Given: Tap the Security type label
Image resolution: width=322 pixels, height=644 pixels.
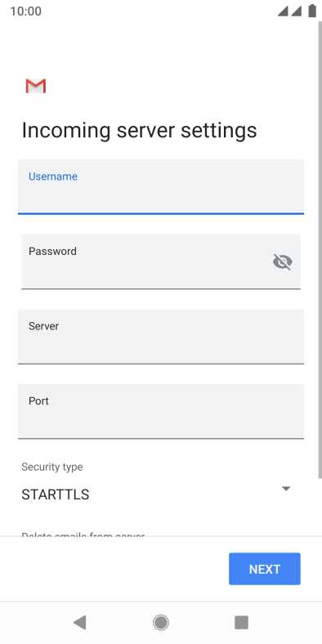Looking at the screenshot, I should [52, 467].
